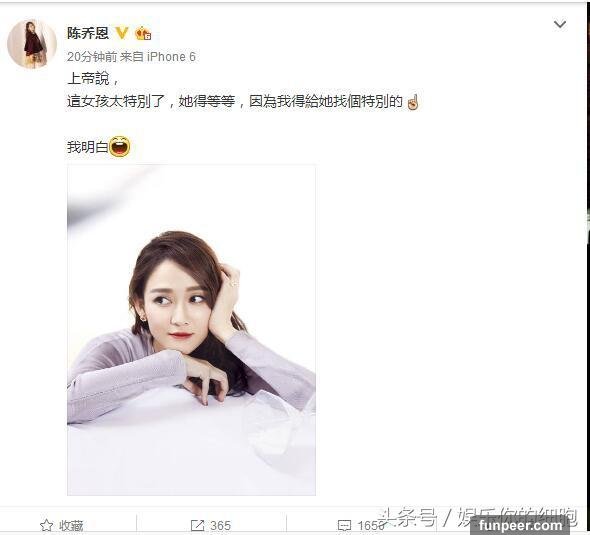Open 陈乔恩's profile avatar
The width and height of the screenshot is (590, 535).
coord(32,44)
